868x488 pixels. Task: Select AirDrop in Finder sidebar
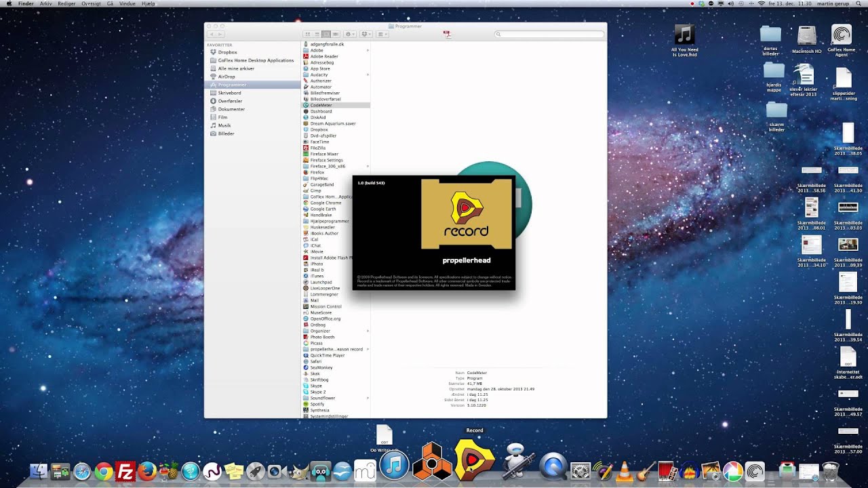point(226,77)
